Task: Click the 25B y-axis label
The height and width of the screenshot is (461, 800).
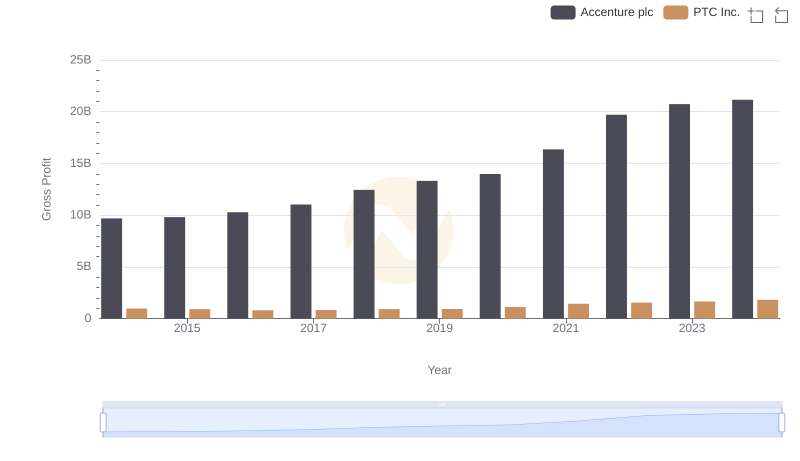Action: coord(81,60)
